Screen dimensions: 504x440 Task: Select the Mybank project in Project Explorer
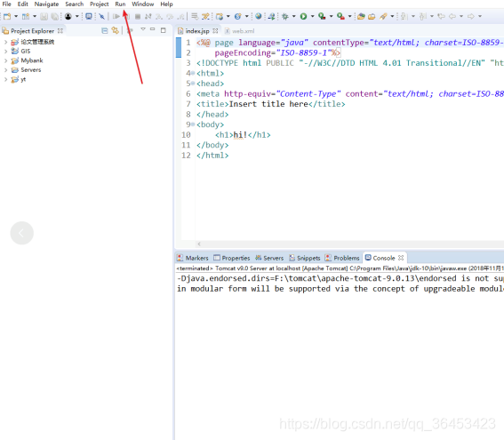pos(32,60)
